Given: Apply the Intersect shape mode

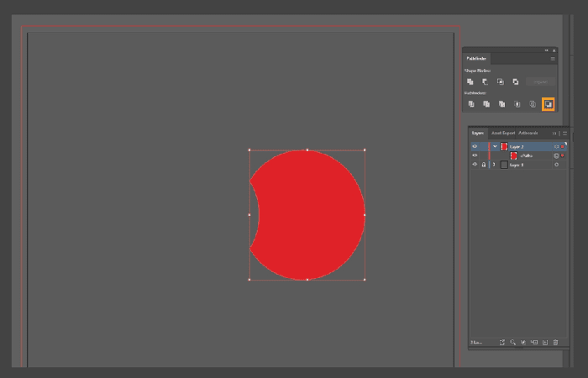Looking at the screenshot, I should 501,81.
